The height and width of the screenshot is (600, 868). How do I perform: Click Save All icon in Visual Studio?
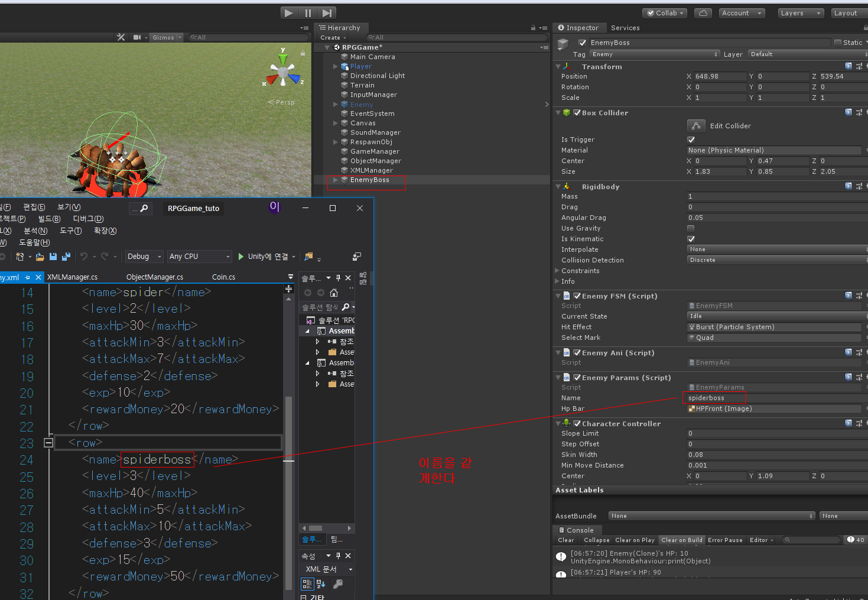pyautogui.click(x=66, y=257)
